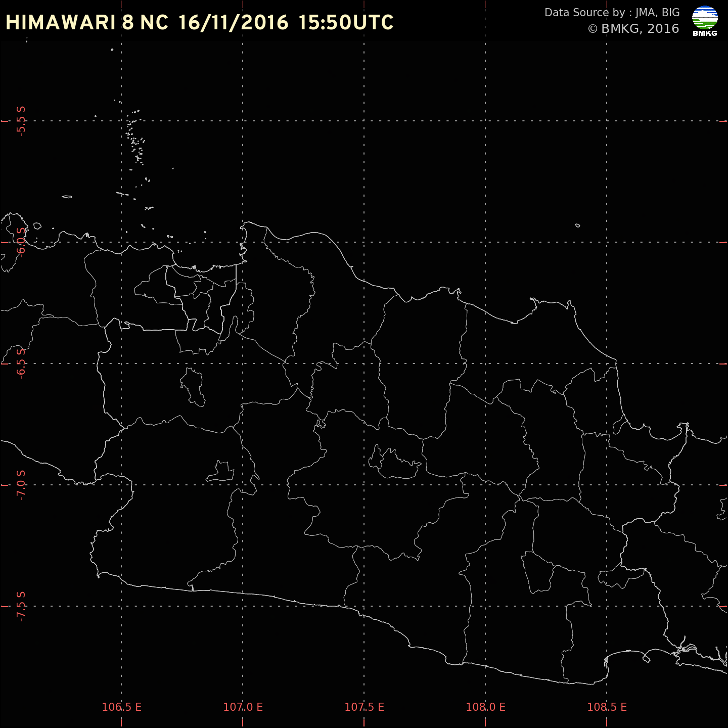Click grid intersection of 107.0 E and -7.5 S
Viewport: 728px width, 728px height.
pyautogui.click(x=243, y=606)
